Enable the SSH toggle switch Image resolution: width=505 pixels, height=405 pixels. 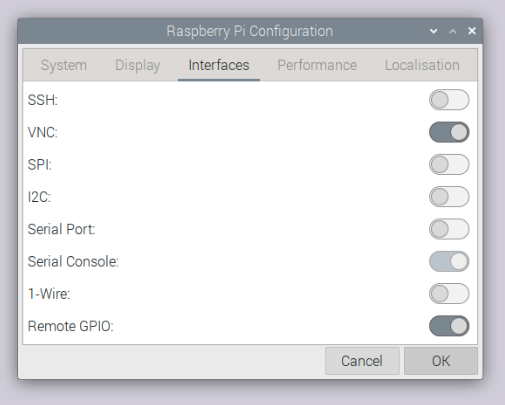pos(449,100)
